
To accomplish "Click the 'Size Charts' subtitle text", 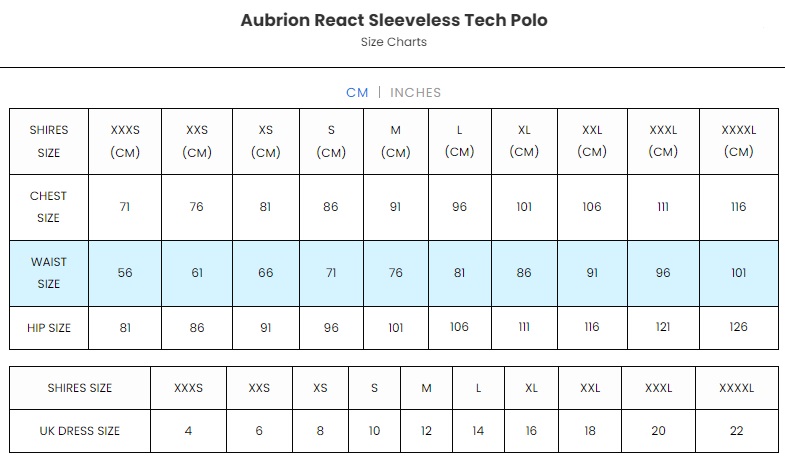I will (x=394, y=42).
